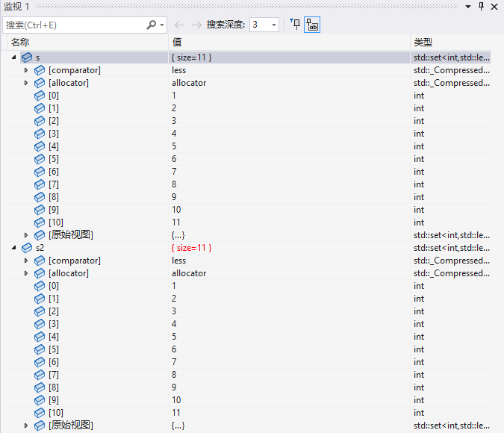
Task: Go to next search result arrow
Action: (196, 25)
